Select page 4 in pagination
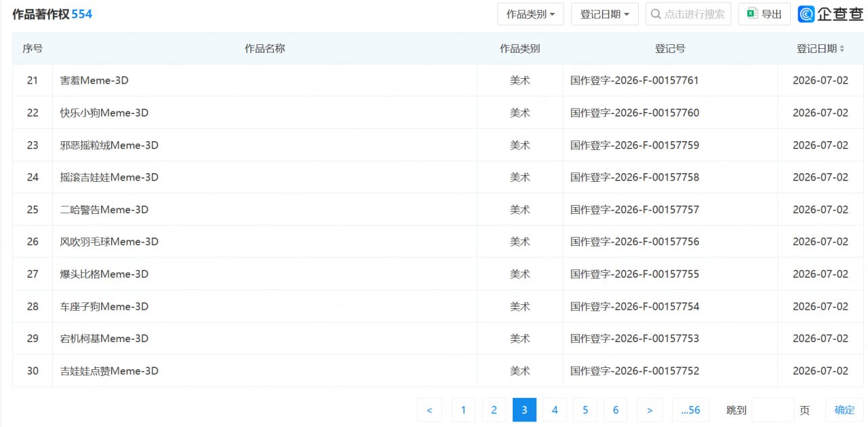Viewport: 868px width, 427px height. click(555, 410)
